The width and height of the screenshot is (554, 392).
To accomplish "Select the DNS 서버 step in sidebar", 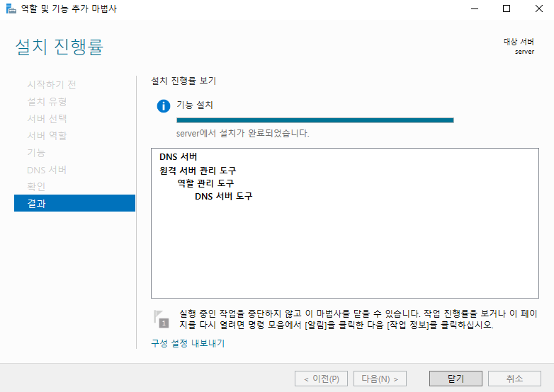I will [47, 170].
